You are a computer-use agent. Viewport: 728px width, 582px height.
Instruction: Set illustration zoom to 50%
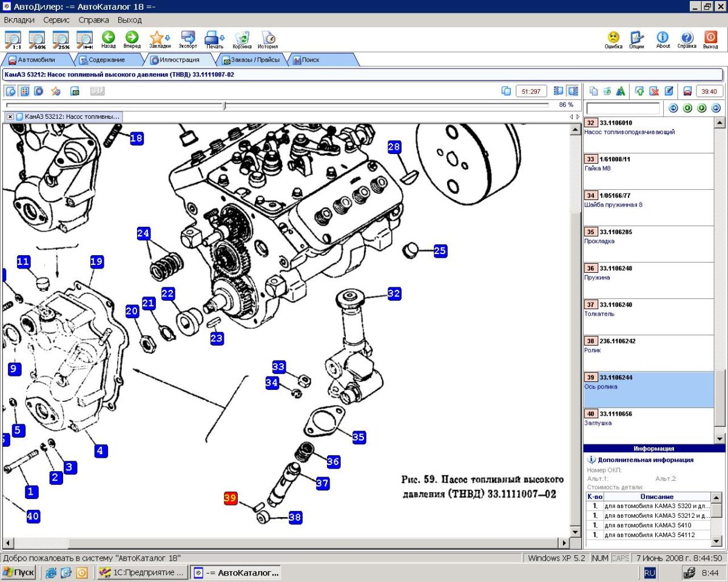tap(37, 40)
